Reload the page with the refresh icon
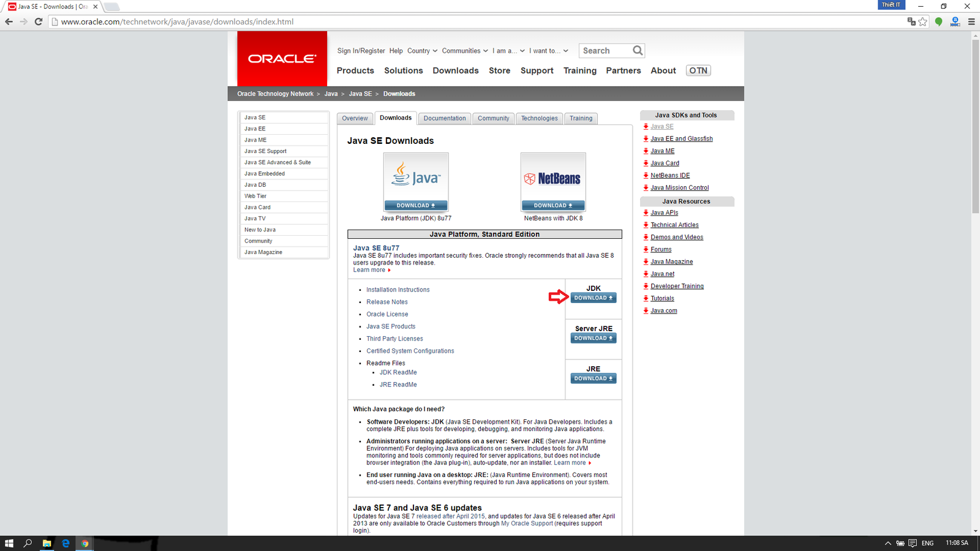 (x=38, y=21)
